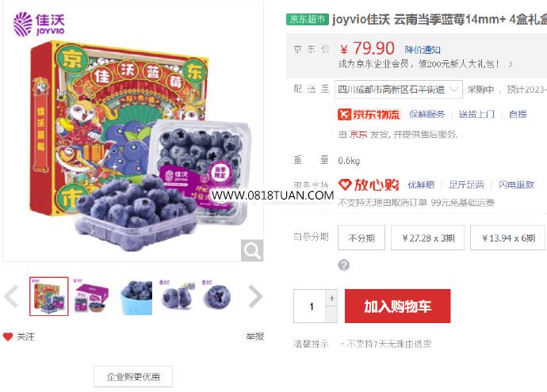This screenshot has height=392, width=547.
Task: Expand the enterprise member gift arrow
Action: (x=511, y=64)
